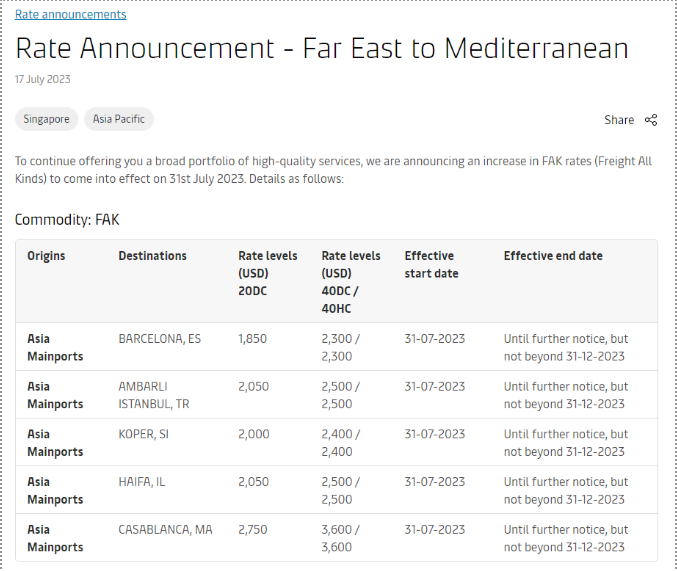This screenshot has width=677, height=571.
Task: Click the Effective end date header
Action: click(553, 256)
